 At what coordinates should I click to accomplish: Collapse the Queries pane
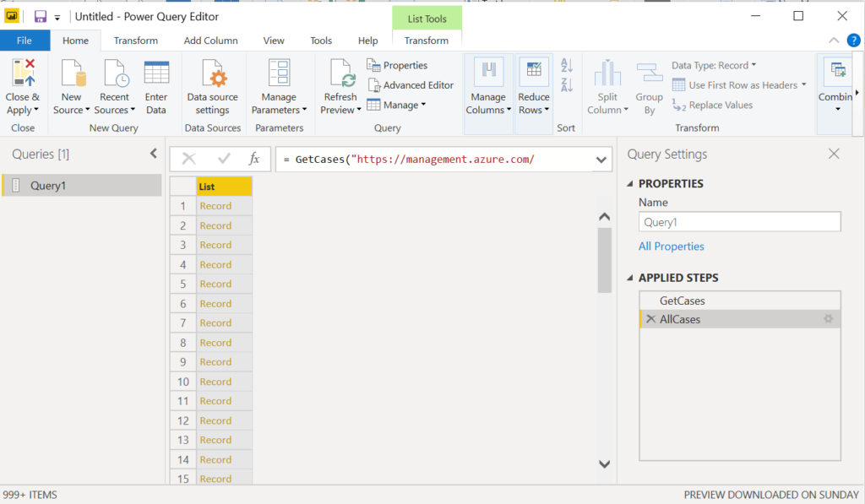[x=154, y=154]
